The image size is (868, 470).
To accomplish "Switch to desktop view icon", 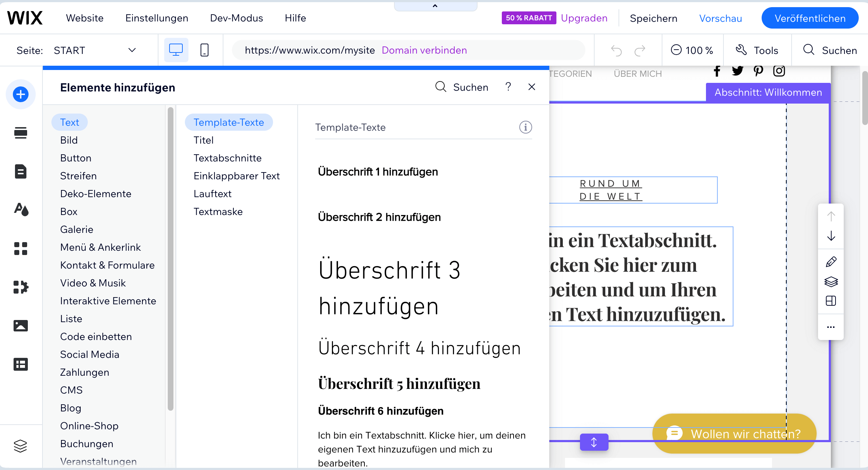I will click(176, 50).
